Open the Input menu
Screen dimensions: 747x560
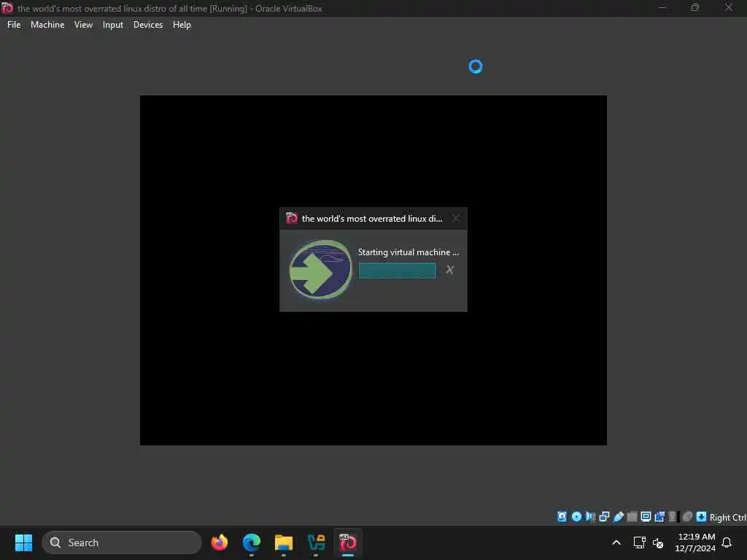point(113,25)
